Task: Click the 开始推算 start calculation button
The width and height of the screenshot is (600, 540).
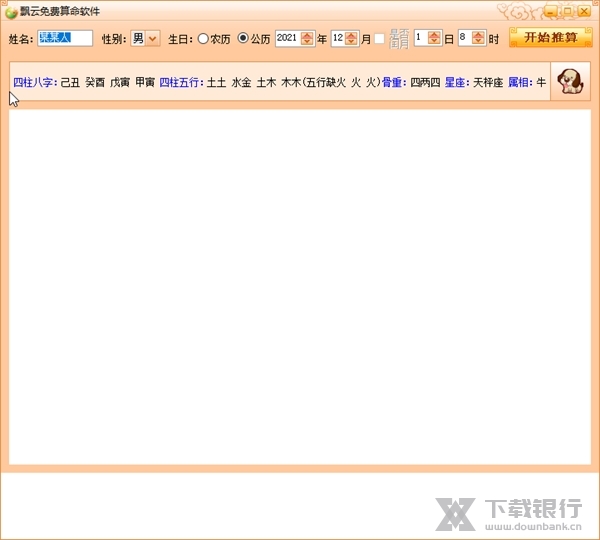Action: click(x=551, y=38)
